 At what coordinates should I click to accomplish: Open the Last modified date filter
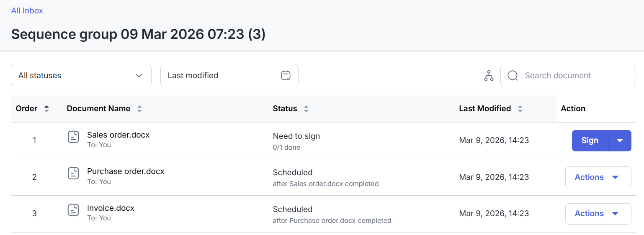[x=222, y=75]
